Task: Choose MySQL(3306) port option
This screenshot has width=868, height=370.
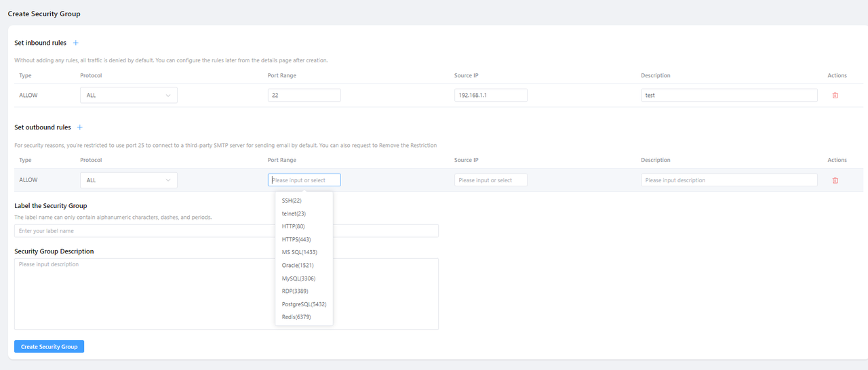Action: pyautogui.click(x=298, y=279)
